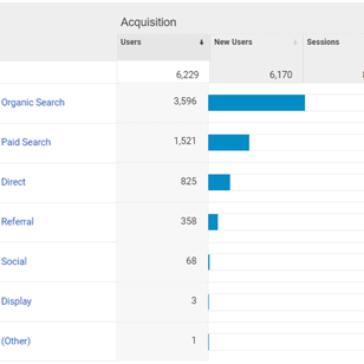Click the Organic Search users bar
Screen dimensions: 364x364
point(256,103)
